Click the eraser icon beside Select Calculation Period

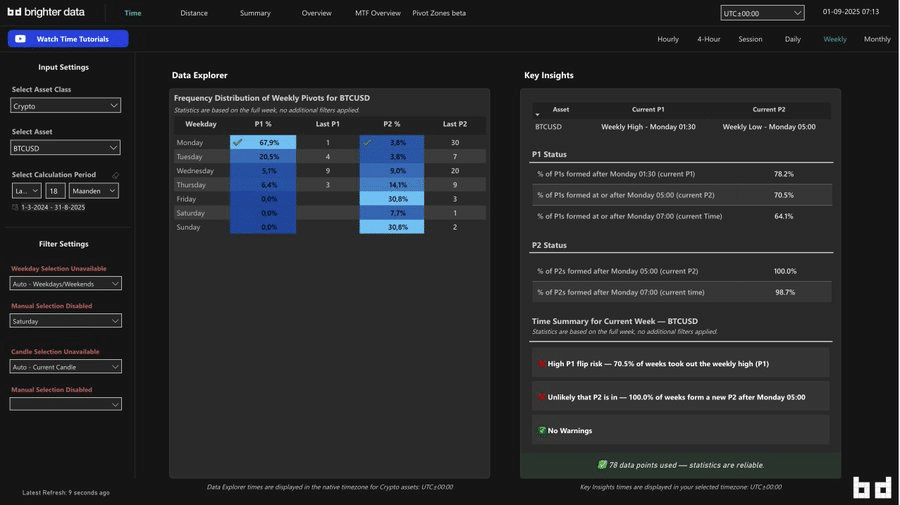(115, 175)
